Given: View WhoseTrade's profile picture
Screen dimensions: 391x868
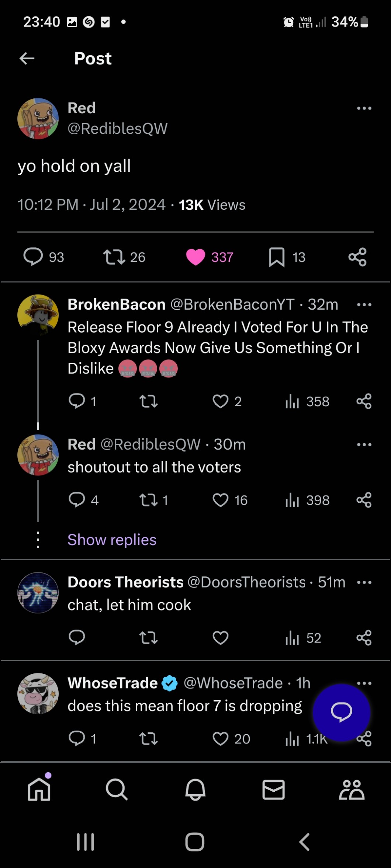Looking at the screenshot, I should click(x=38, y=694).
